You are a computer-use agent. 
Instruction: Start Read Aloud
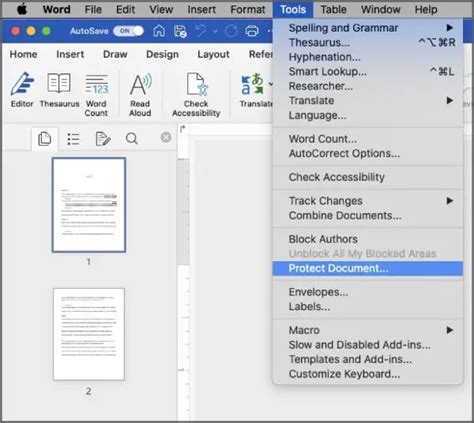(x=140, y=95)
